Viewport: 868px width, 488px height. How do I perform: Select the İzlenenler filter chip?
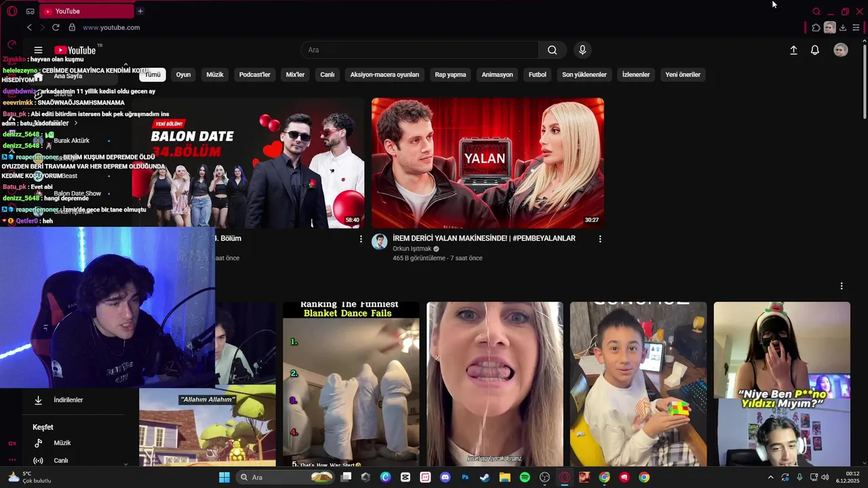click(x=636, y=75)
